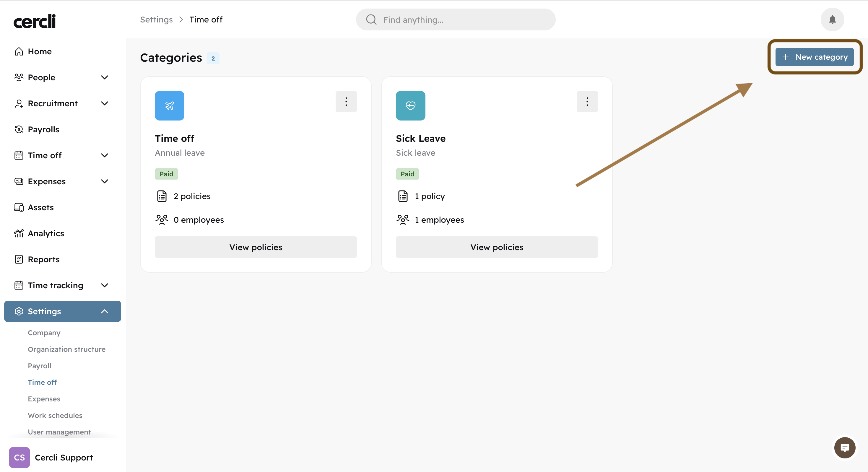
Task: Click the Settings breadcrumb link
Action: [x=156, y=19]
